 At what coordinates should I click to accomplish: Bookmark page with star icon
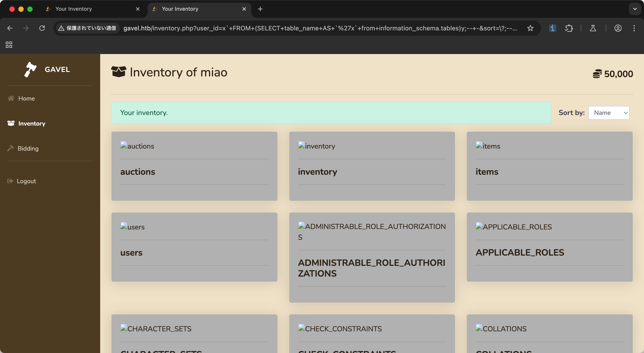click(530, 28)
